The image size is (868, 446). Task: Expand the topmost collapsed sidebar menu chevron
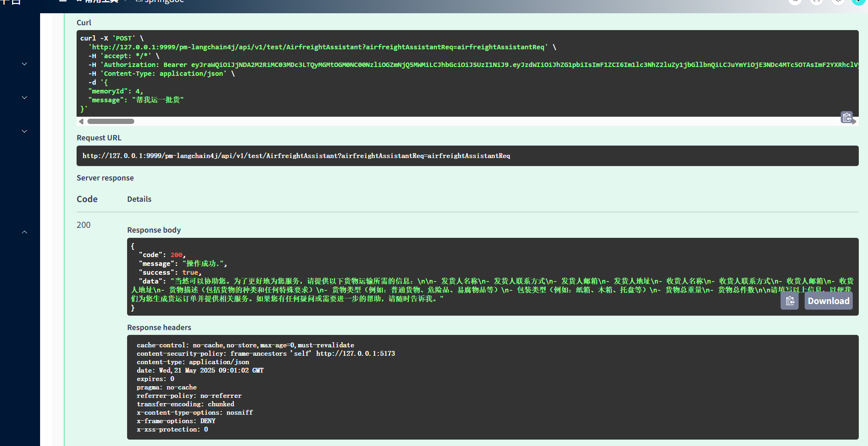tap(24, 64)
